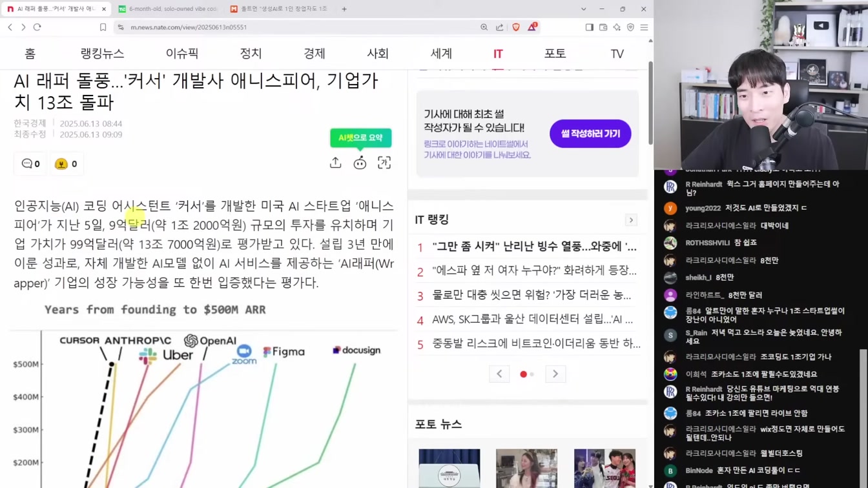The image size is (868, 488).
Task: Click the text size expand icon
Action: [x=384, y=163]
